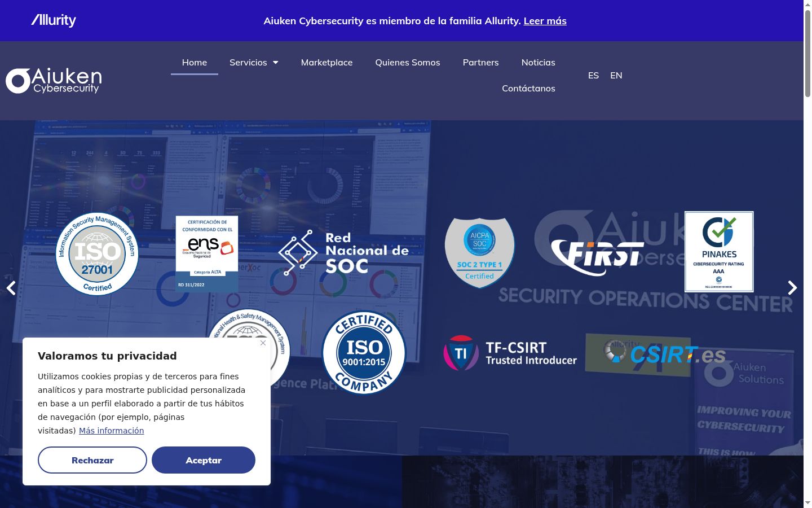Open the Partners menu item
Image resolution: width=812 pixels, height=508 pixels.
[481, 62]
